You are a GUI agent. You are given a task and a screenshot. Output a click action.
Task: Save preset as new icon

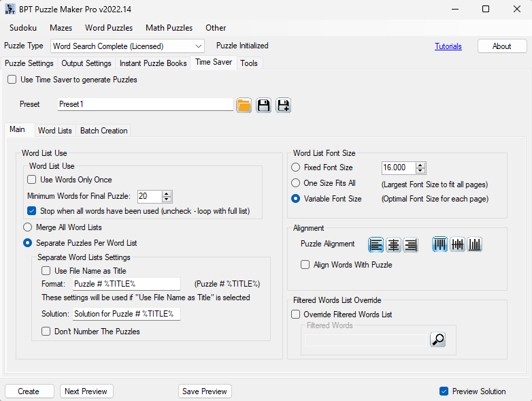[283, 106]
